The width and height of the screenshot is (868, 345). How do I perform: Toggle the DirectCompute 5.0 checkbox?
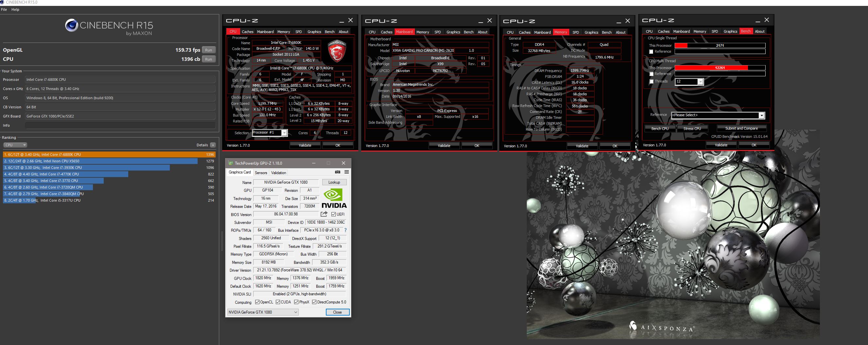pos(314,302)
